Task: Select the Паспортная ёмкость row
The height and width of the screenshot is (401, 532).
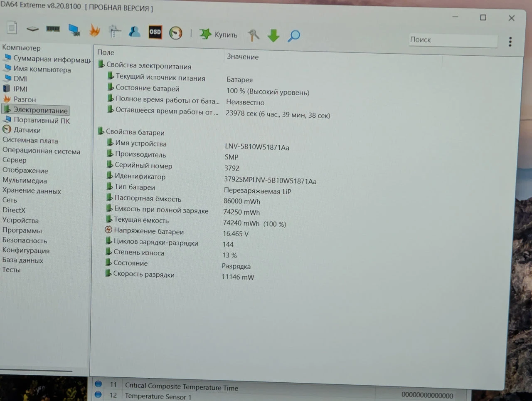Action: pos(183,200)
